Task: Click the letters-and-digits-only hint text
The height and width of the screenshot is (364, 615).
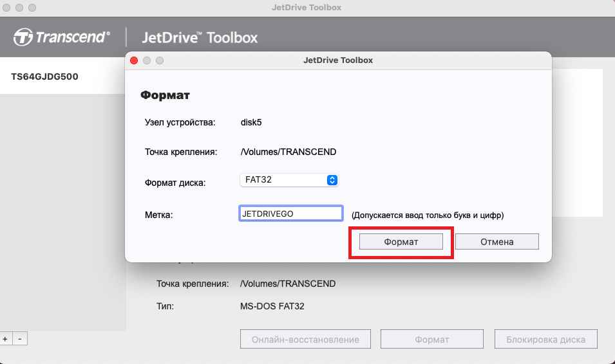Action: coord(428,215)
